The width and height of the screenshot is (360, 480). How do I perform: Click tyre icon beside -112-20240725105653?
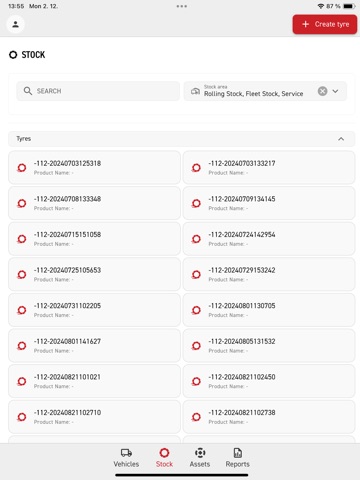[22, 275]
